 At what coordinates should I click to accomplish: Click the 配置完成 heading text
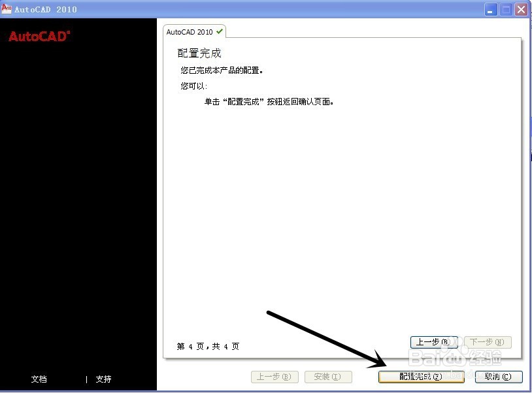pyautogui.click(x=199, y=53)
